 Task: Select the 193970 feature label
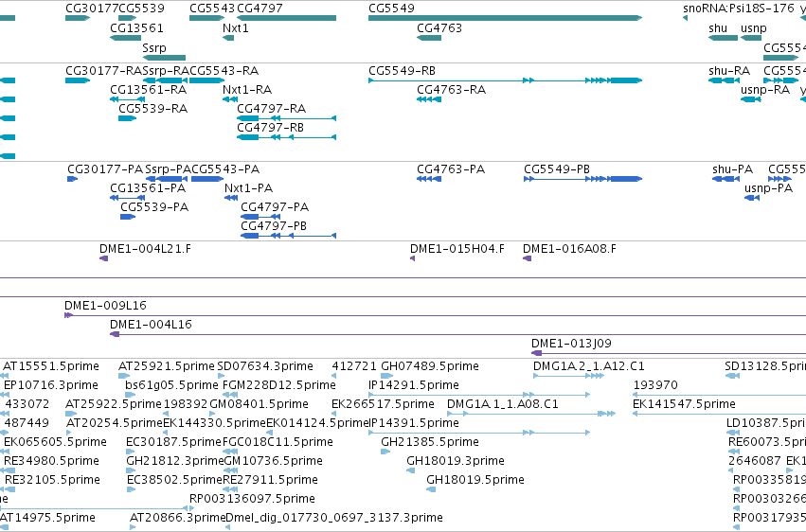click(x=655, y=385)
